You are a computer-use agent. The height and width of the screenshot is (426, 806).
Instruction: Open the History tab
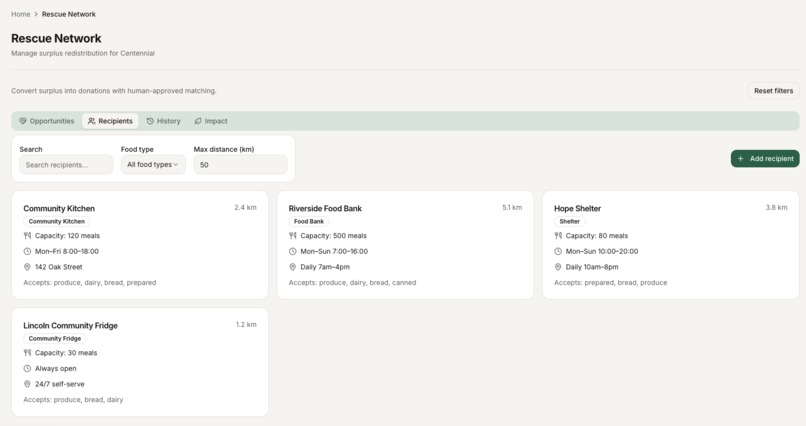coord(163,121)
